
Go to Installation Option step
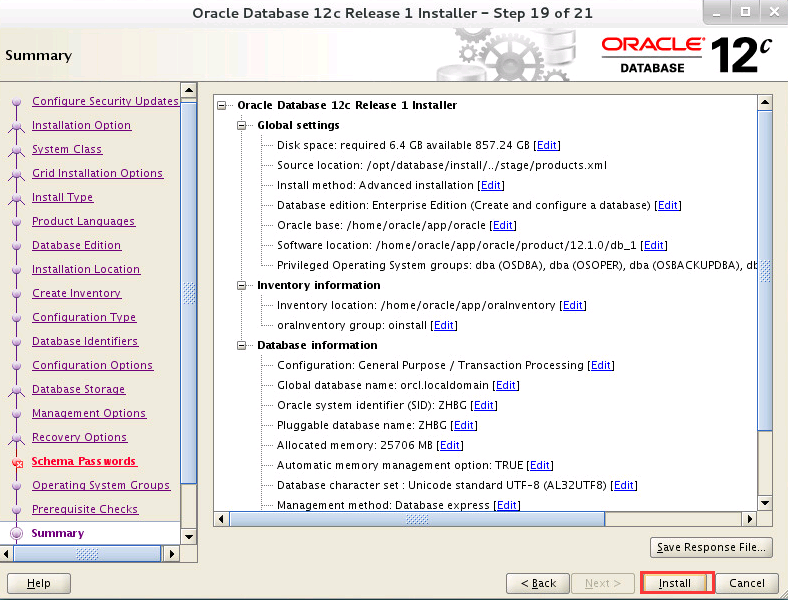coord(81,125)
